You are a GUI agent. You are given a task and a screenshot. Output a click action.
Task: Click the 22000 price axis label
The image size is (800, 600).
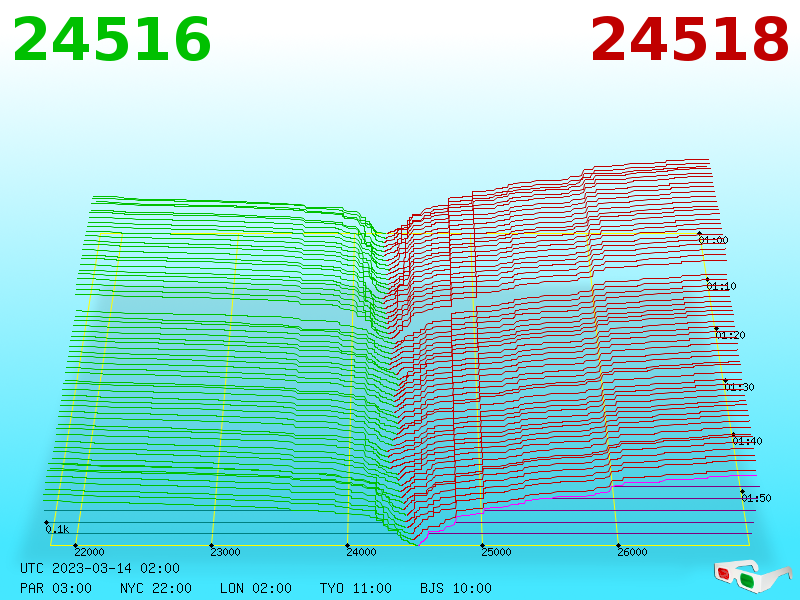click(x=89, y=552)
